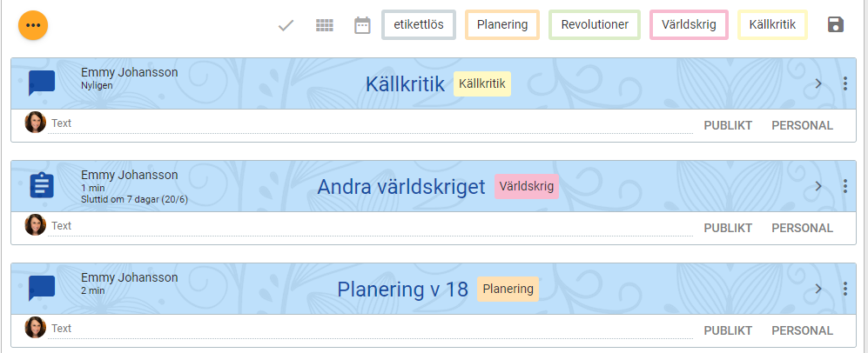Toggle the etikettlös label filter
This screenshot has width=868, height=353.
click(x=419, y=24)
